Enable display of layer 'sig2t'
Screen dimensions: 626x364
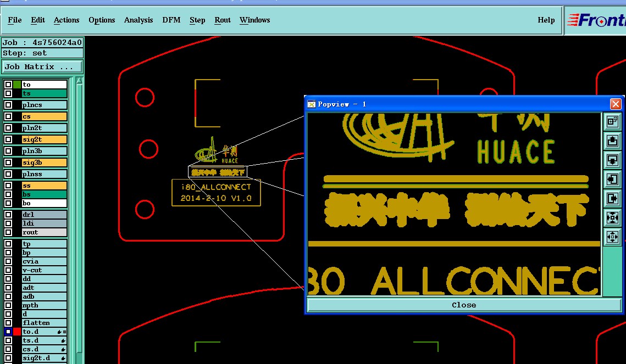[x=8, y=139]
